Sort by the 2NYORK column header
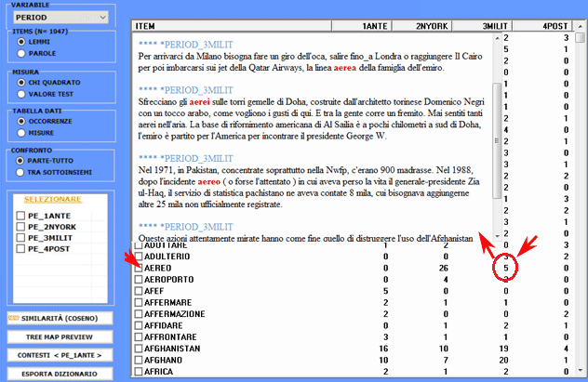This screenshot has width=588, height=382. 421,26
